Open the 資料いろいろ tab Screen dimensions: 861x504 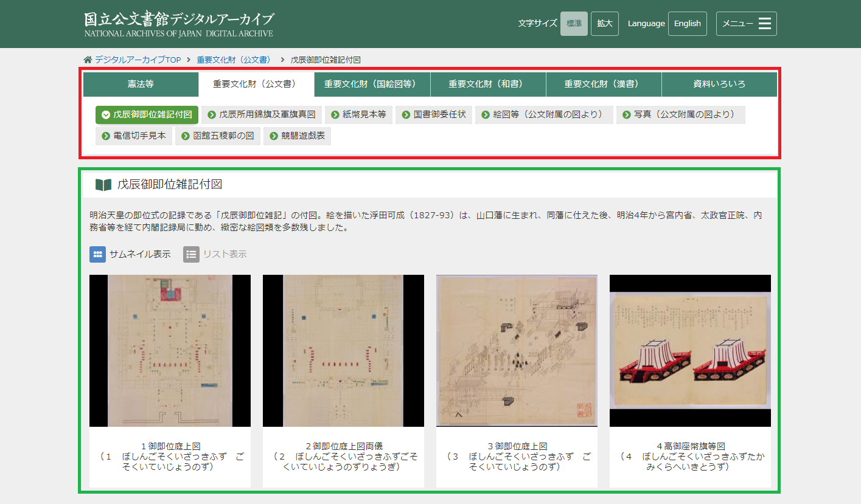click(x=719, y=85)
